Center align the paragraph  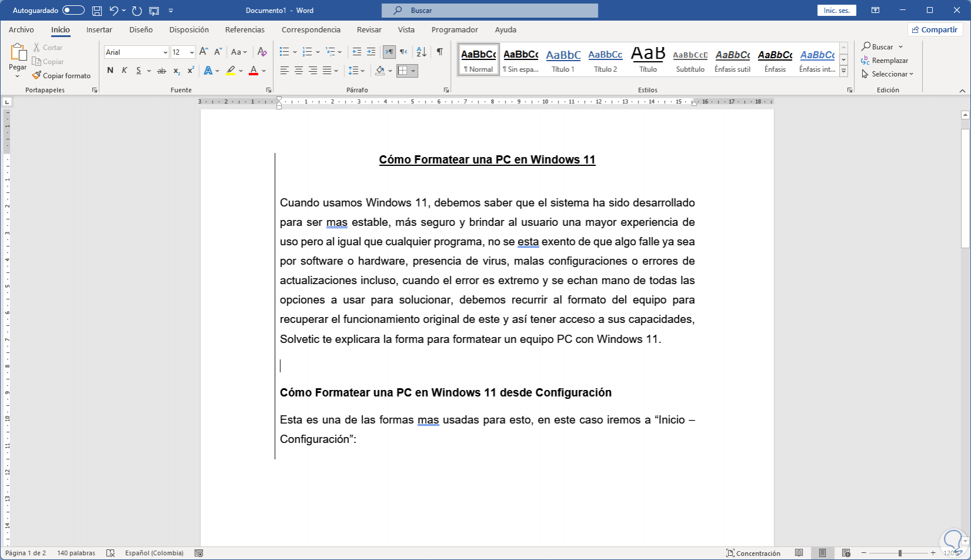coord(298,71)
